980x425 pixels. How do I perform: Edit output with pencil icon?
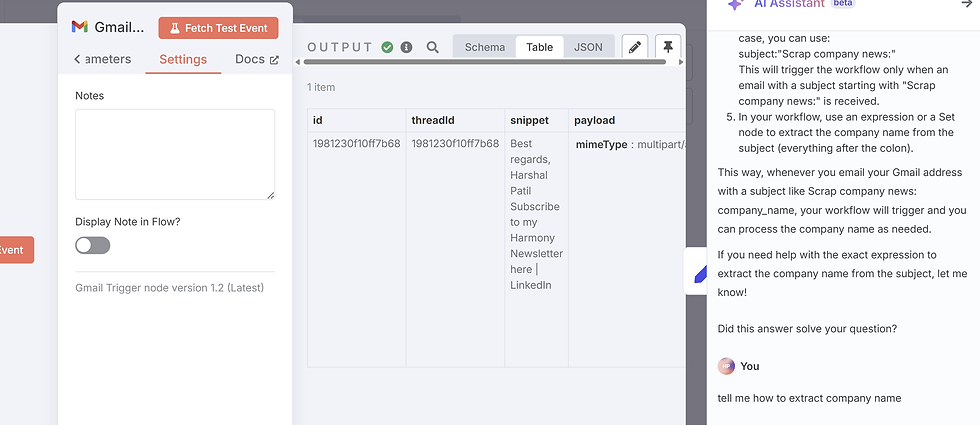635,47
